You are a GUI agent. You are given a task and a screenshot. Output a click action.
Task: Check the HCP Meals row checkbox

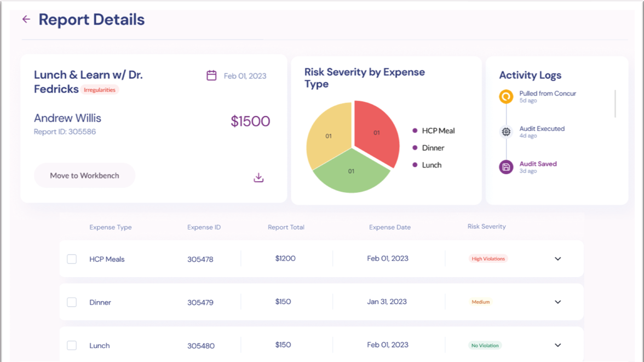(72, 259)
